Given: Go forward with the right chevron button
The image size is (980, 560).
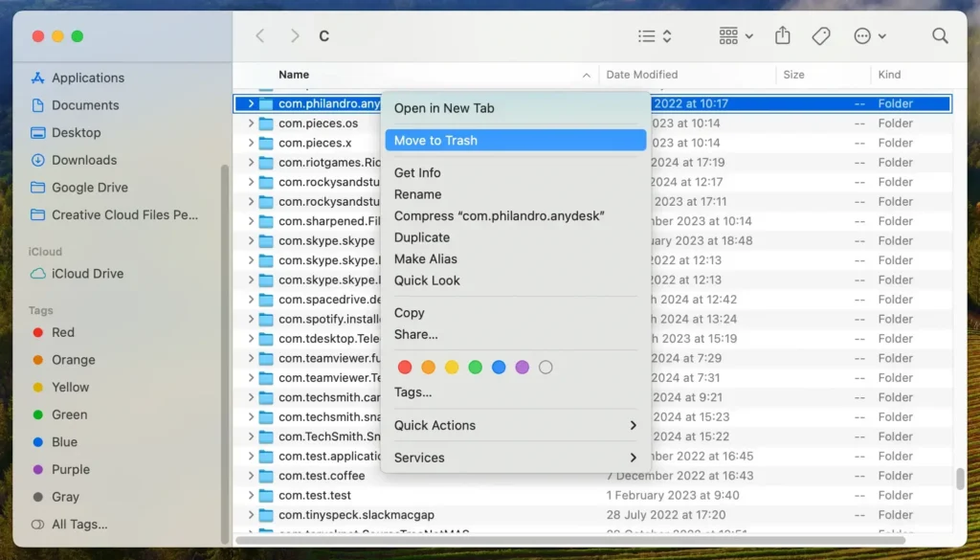Looking at the screenshot, I should tap(295, 35).
